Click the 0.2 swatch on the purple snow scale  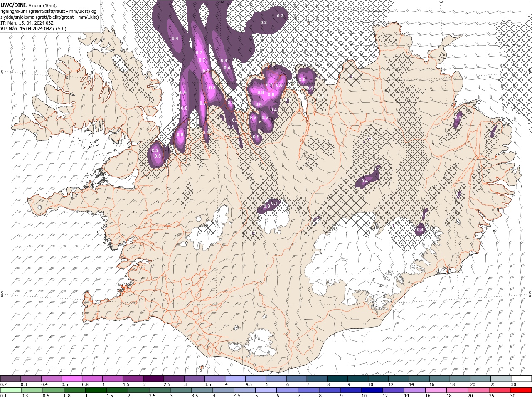pos(10,379)
